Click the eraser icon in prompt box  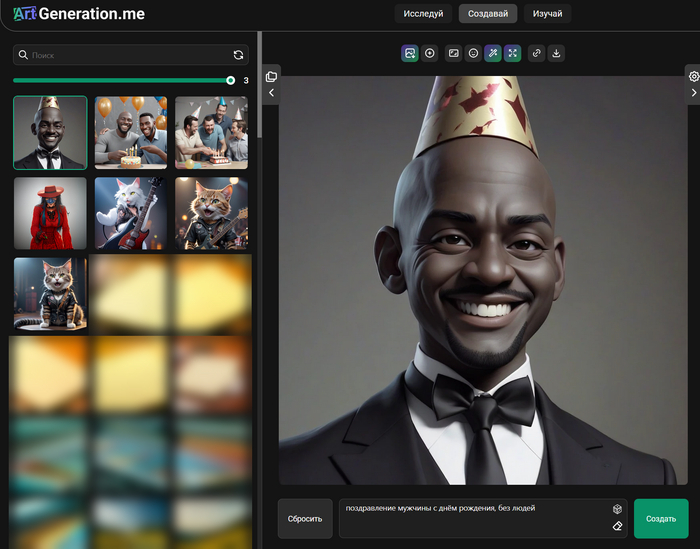(617, 526)
